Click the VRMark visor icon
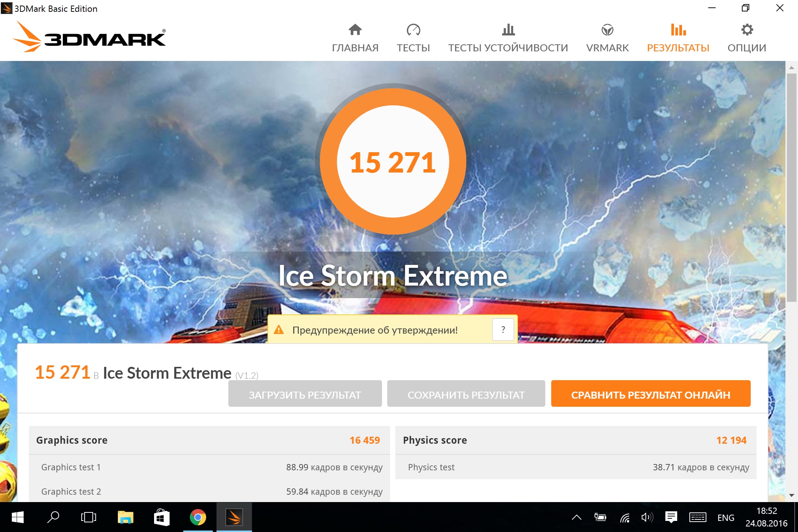 [607, 30]
